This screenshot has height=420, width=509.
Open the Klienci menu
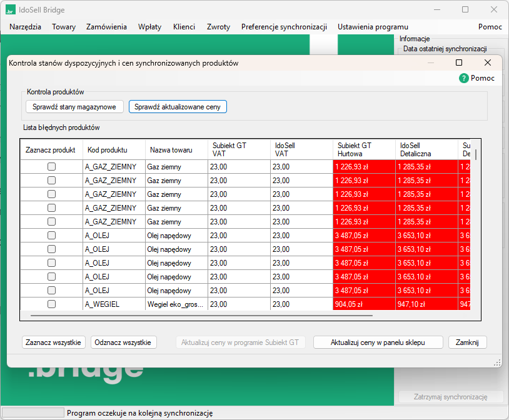(184, 27)
